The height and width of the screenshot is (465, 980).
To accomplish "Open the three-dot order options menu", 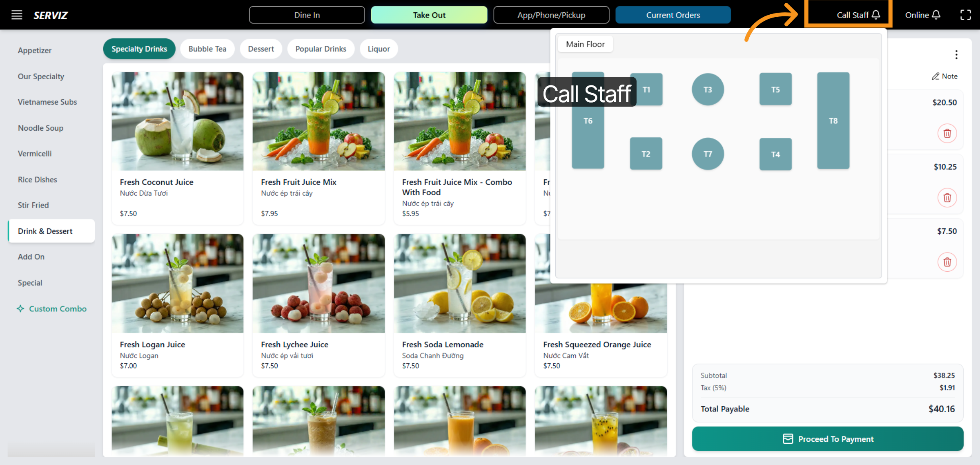I will coord(956,55).
